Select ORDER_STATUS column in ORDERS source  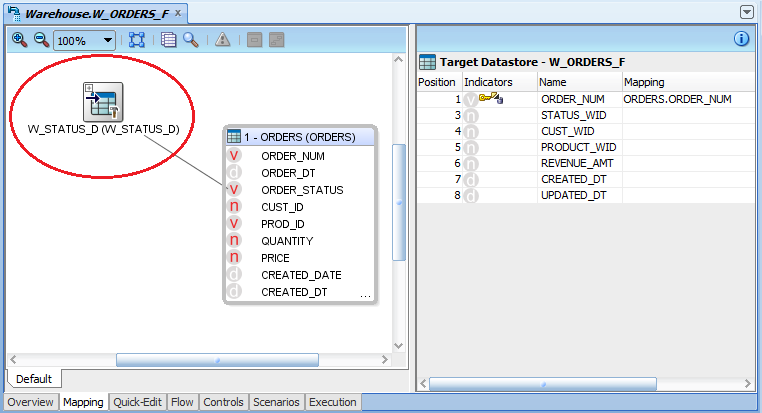click(x=300, y=190)
